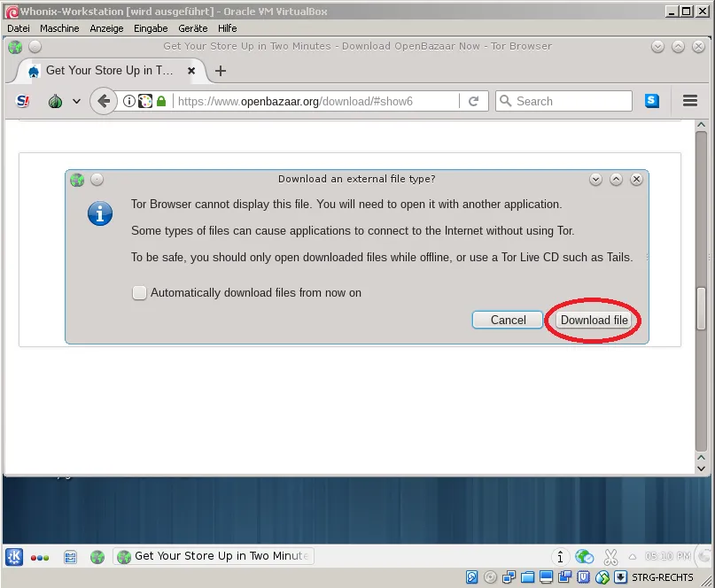This screenshot has height=588, width=715.
Task: Click the three colored dots activities icon
Action: (40, 558)
